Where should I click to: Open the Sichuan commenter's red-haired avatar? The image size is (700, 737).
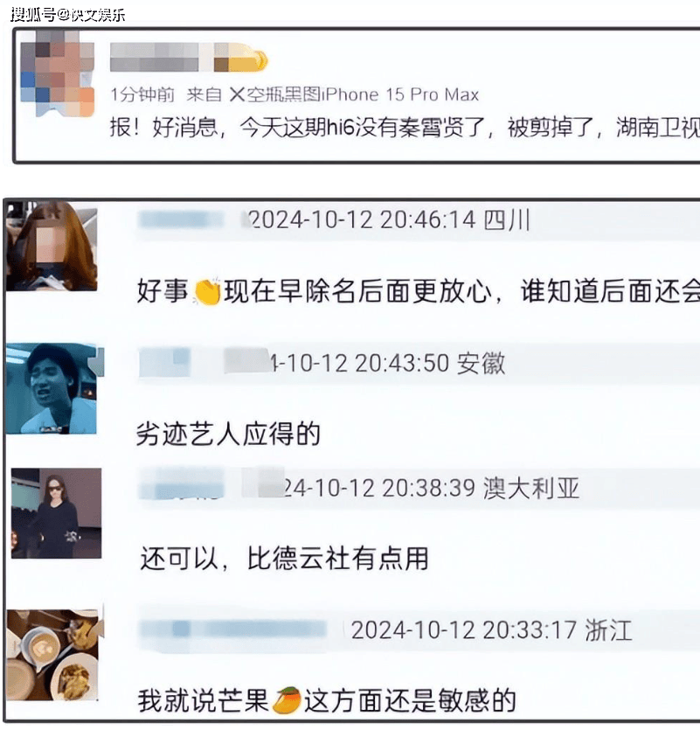click(52, 247)
